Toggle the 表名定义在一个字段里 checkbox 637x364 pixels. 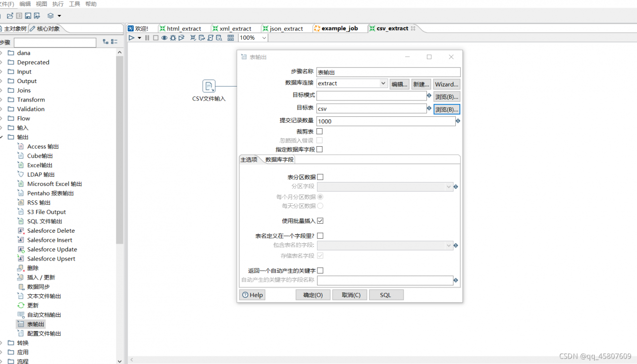(320, 236)
